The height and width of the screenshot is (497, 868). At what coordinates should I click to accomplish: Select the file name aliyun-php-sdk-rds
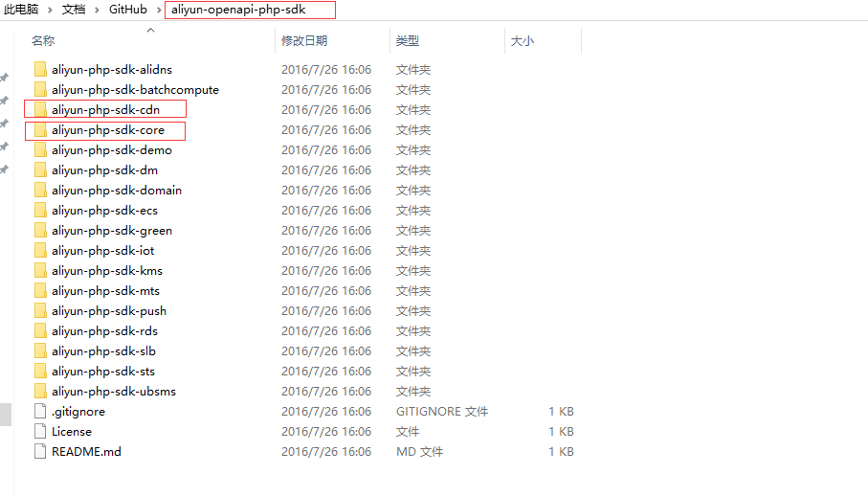click(104, 330)
